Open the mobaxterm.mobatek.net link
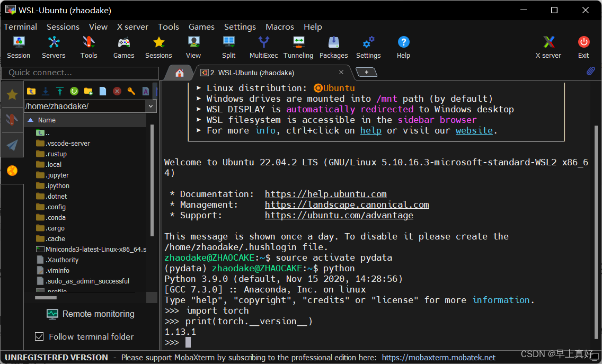Screen dimensions: 602x364 click(x=439, y=358)
